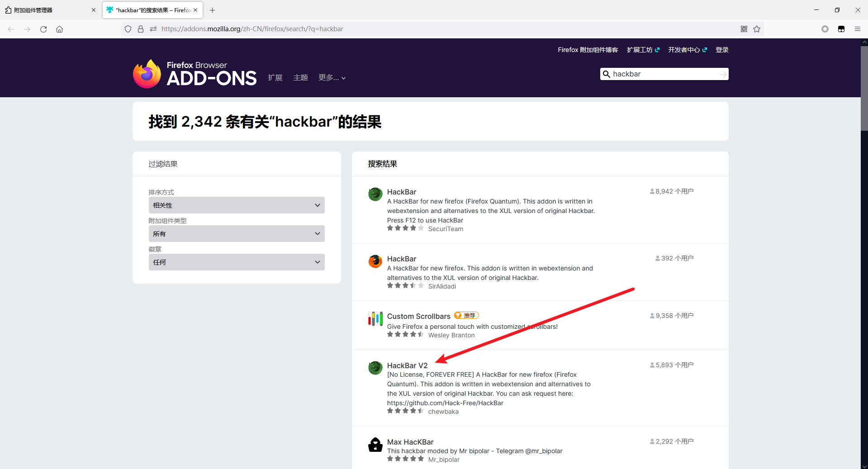The height and width of the screenshot is (469, 868).
Task: Click the 2,292 users count
Action: click(672, 441)
